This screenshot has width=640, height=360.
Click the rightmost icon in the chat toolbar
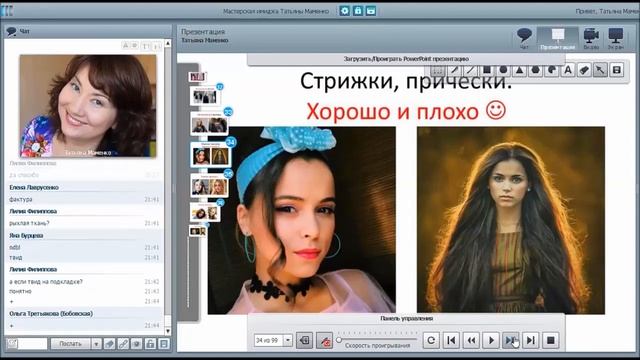[x=164, y=344]
